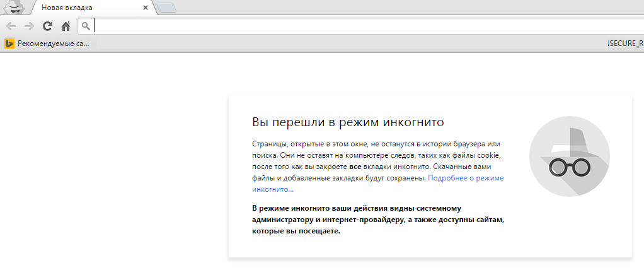This screenshot has height=270, width=644.
Task: Click the magnifier icon in address bar
Action: 86,26
